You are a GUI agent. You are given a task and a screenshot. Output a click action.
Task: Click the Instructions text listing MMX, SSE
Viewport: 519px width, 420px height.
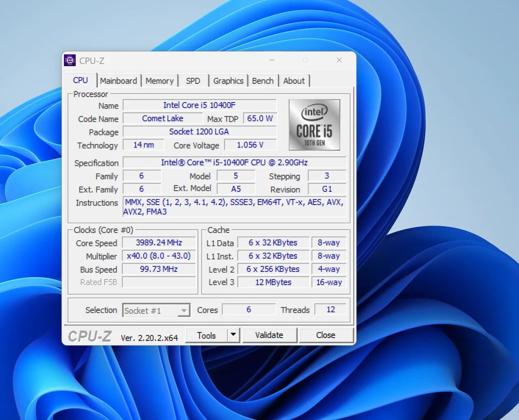[234, 207]
